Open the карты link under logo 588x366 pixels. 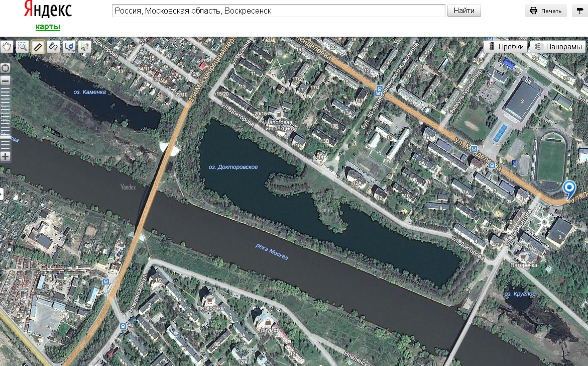pos(48,27)
